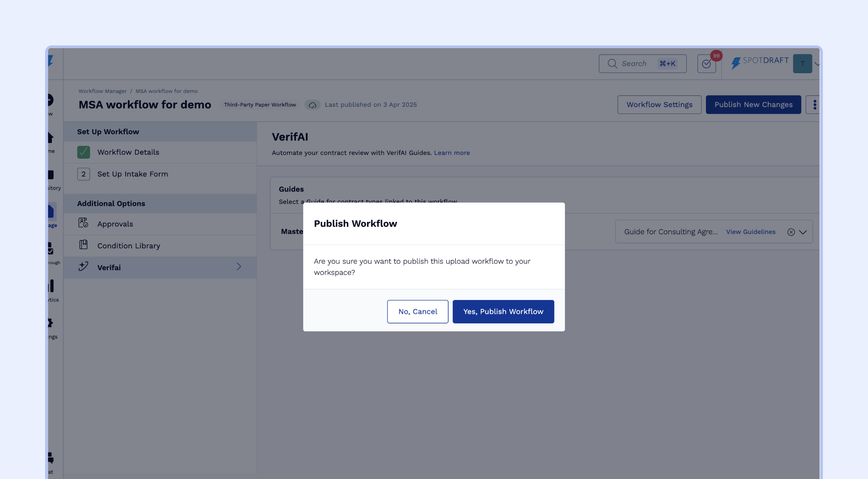Click the Search input field
The width and height of the screenshot is (868, 479).
pyautogui.click(x=637, y=63)
